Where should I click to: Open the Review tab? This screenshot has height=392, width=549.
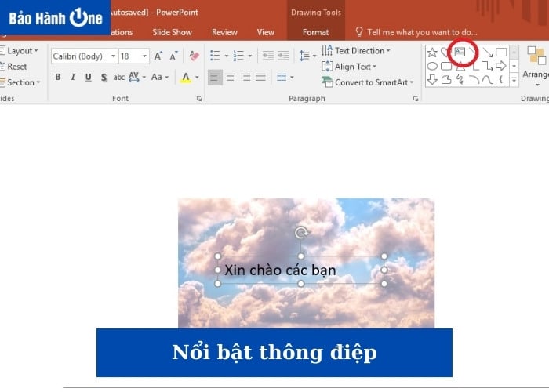click(224, 32)
